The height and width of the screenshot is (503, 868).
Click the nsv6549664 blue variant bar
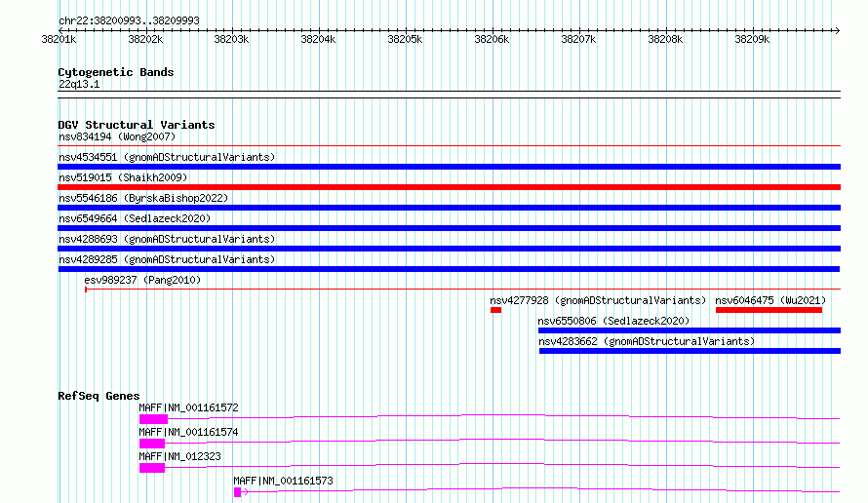pyautogui.click(x=449, y=228)
